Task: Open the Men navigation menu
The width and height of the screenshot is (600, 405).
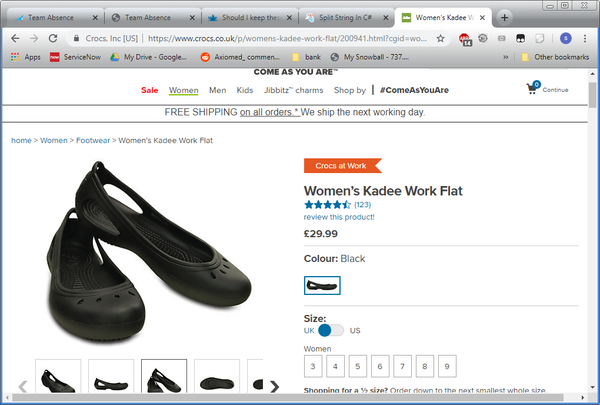Action: [x=217, y=90]
